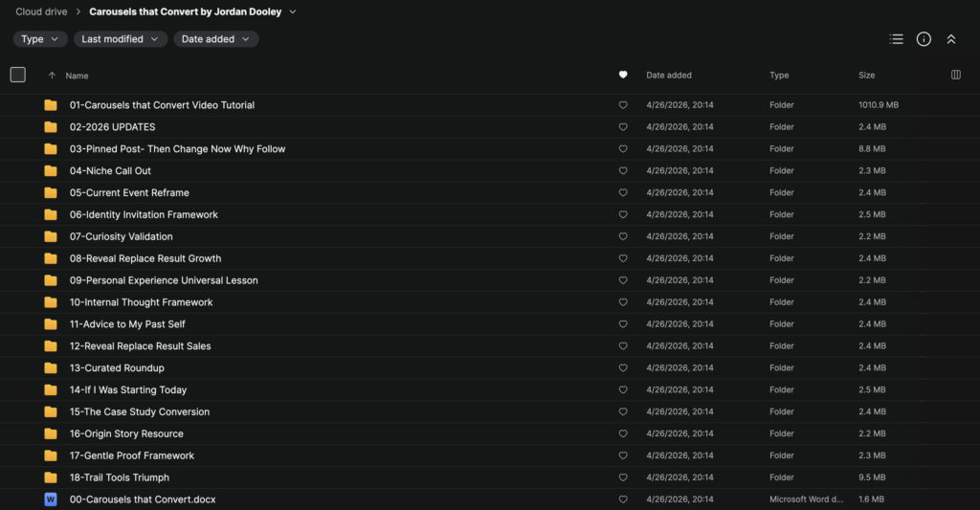
Task: Select the 10-Internal Thought Framework row
Action: pos(490,302)
